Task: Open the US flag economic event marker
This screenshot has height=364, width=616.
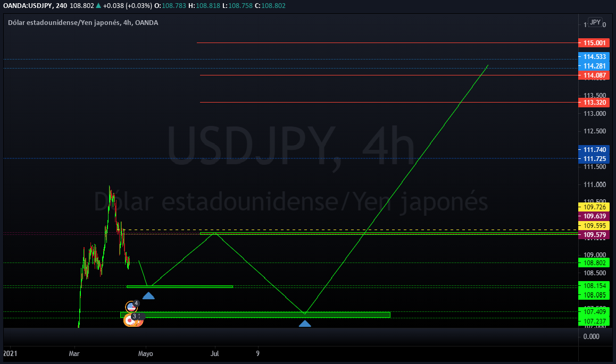Action: pyautogui.click(x=131, y=307)
